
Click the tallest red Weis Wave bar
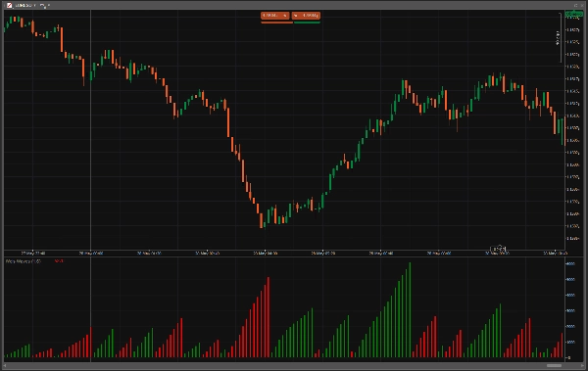[x=269, y=317]
